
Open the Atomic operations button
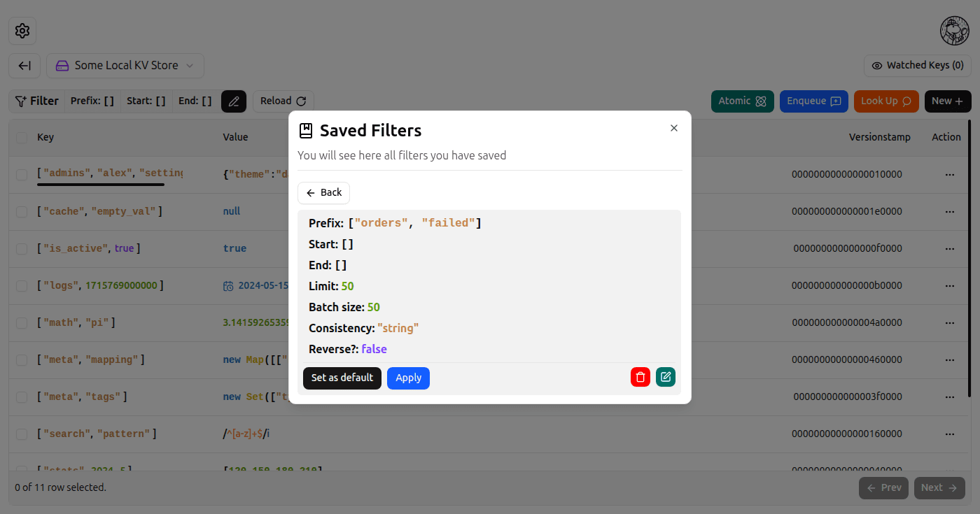[743, 101]
